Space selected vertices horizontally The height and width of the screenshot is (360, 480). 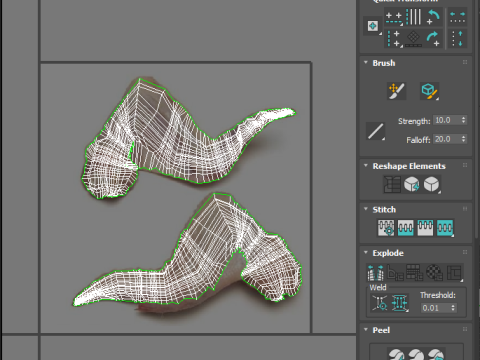coord(458,17)
